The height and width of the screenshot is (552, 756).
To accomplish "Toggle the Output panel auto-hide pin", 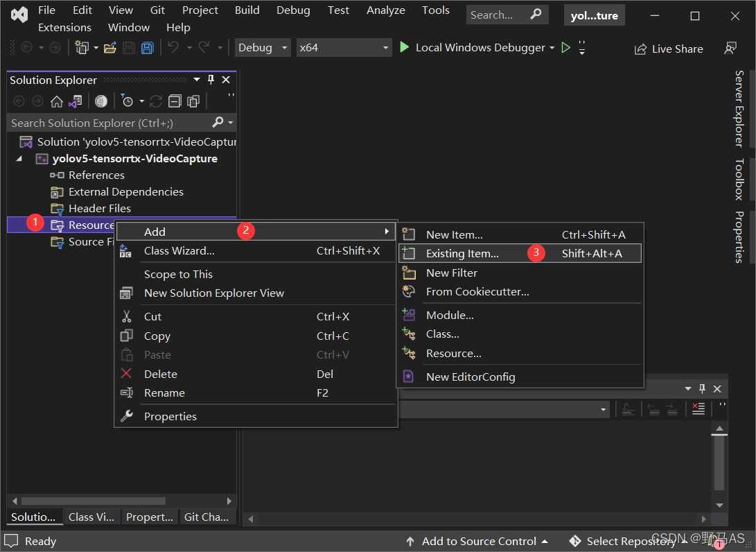I will click(702, 389).
